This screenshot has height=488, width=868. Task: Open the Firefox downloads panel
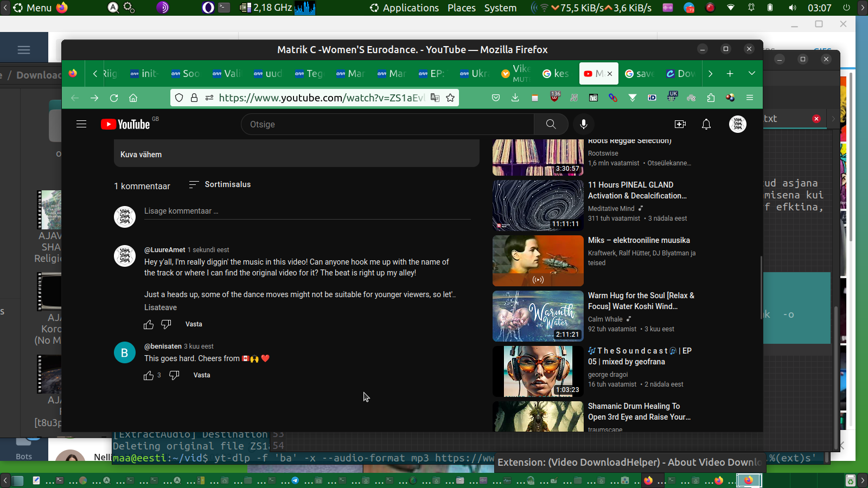click(515, 98)
